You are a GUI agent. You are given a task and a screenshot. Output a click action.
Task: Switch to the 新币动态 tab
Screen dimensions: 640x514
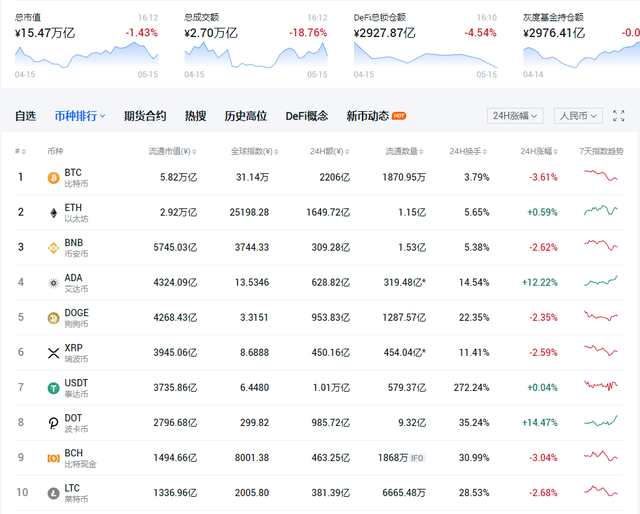[x=367, y=116]
